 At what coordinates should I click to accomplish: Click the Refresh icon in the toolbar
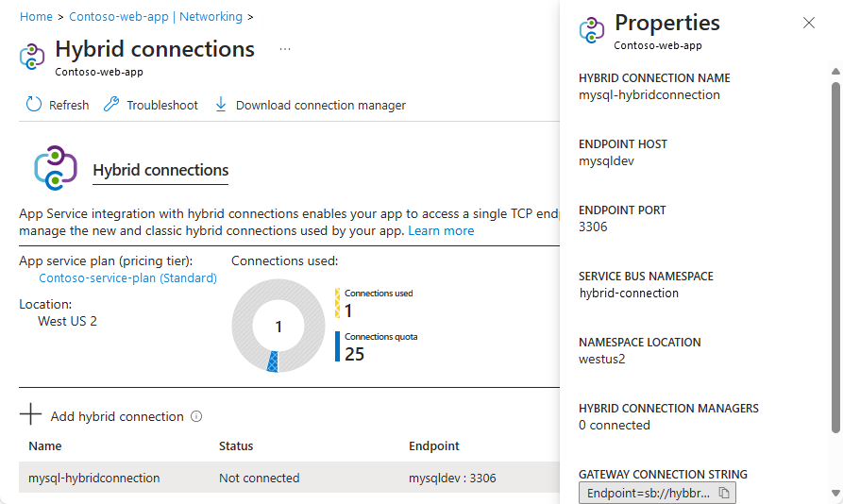(34, 105)
